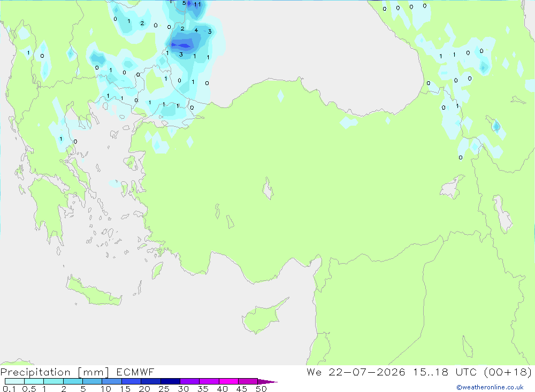Viewport: 535px width, 392px height.
Task: Select the 35–40 mm violet legend swatch
Action: pos(209,381)
